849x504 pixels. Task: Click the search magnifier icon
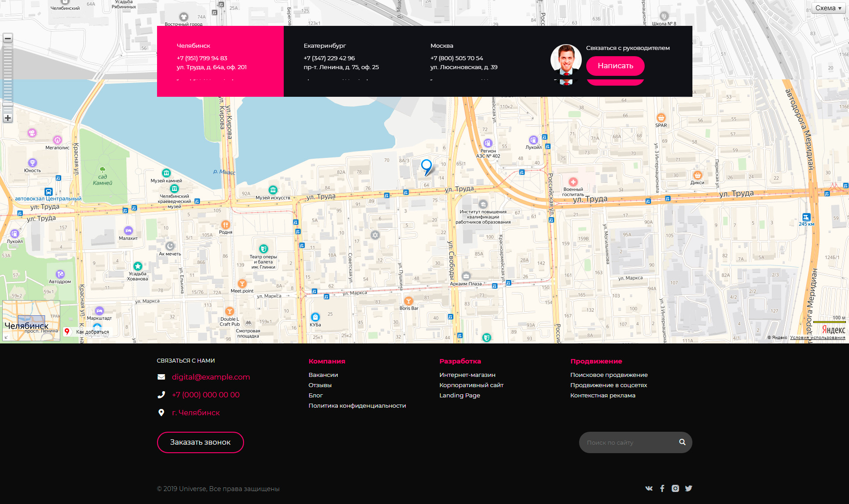pyautogui.click(x=682, y=442)
